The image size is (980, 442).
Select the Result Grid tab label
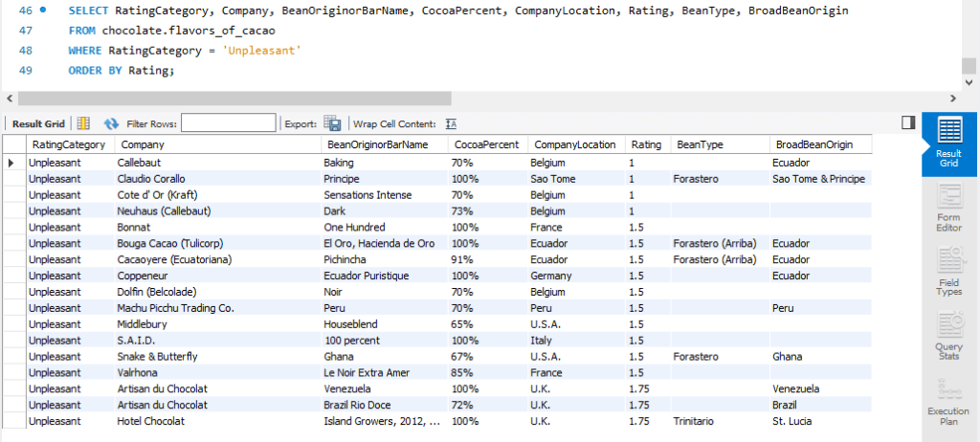tap(38, 123)
